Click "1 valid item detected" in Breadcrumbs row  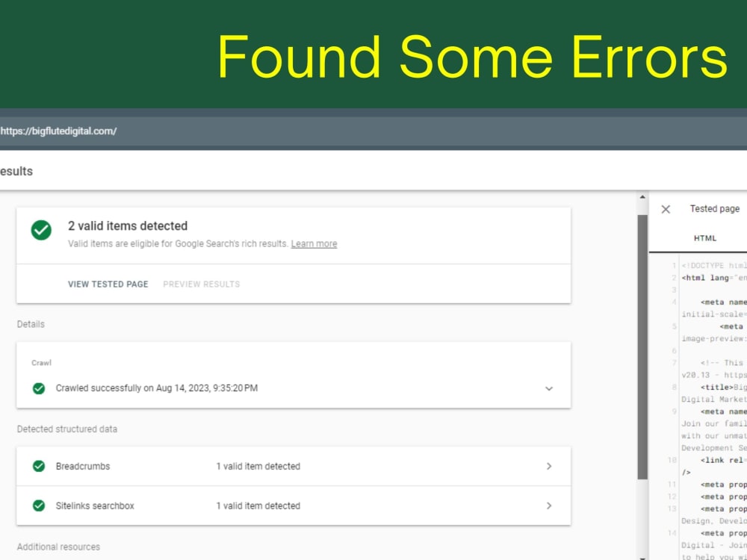pyautogui.click(x=258, y=466)
